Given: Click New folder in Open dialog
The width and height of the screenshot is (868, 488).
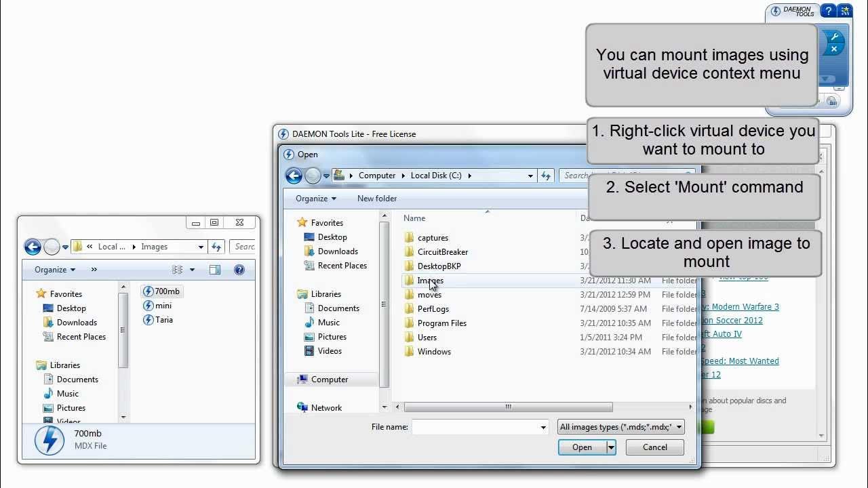Looking at the screenshot, I should 377,199.
